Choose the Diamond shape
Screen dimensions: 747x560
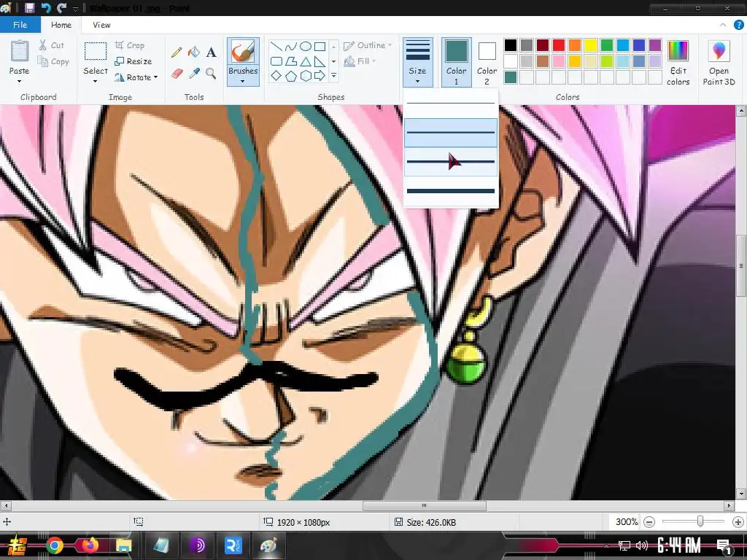276,76
